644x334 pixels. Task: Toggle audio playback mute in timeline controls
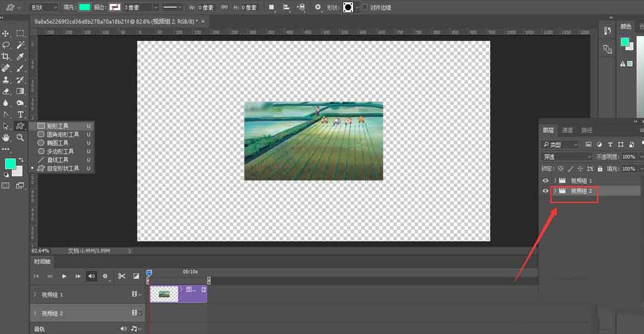tap(92, 276)
